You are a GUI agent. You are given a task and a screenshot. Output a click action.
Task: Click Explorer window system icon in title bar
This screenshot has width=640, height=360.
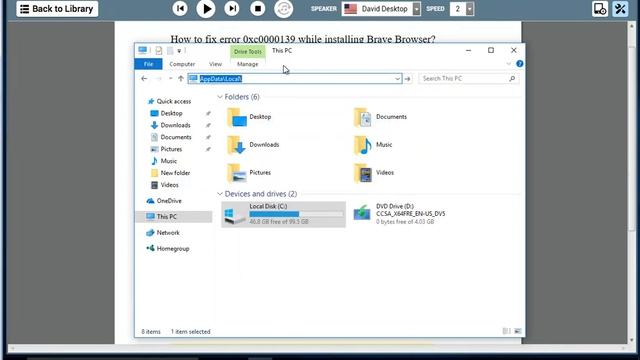[x=142, y=50]
